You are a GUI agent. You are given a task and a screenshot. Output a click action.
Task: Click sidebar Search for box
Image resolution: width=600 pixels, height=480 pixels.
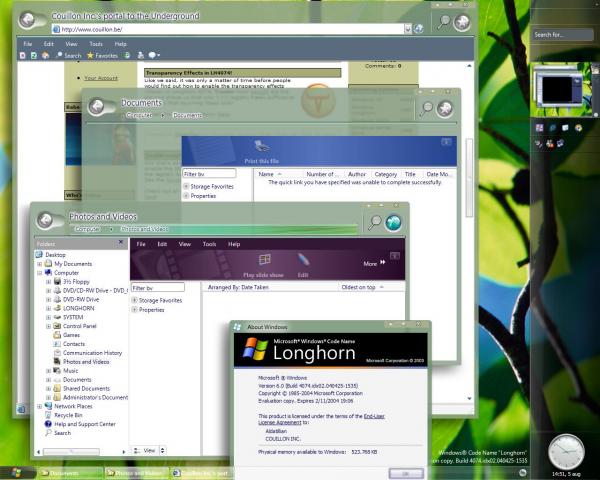tap(562, 34)
